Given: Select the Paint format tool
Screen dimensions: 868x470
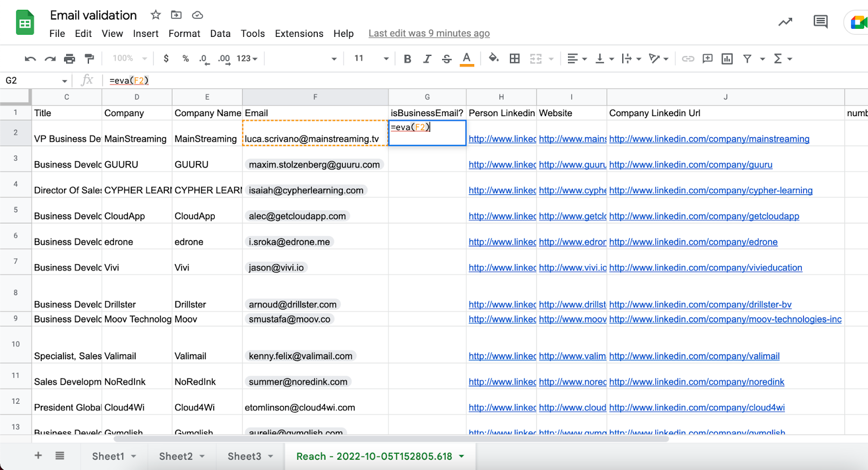Looking at the screenshot, I should [x=90, y=59].
